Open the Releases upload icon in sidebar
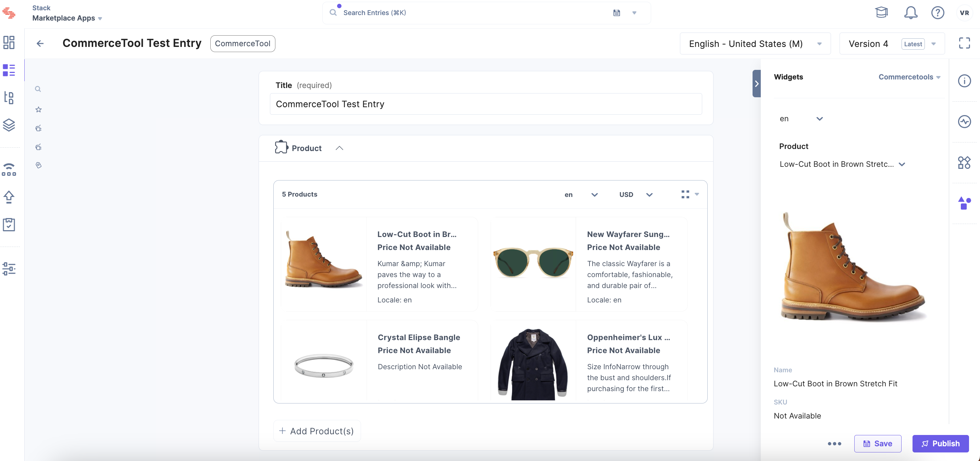This screenshot has width=980, height=461. click(9, 197)
